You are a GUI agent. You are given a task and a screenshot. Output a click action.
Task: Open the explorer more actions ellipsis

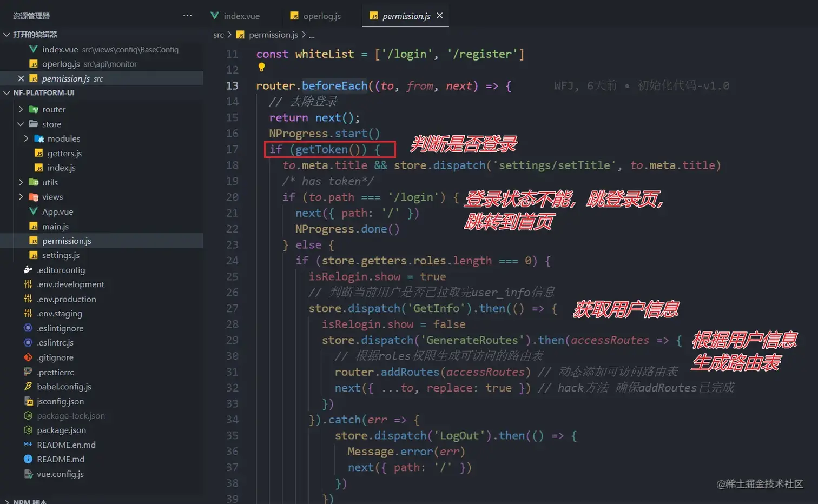tap(187, 16)
